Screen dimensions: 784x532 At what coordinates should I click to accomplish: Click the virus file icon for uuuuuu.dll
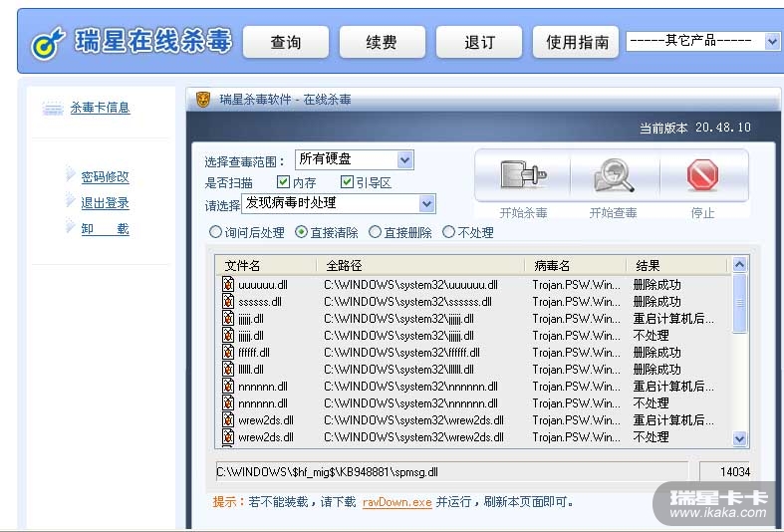(228, 284)
